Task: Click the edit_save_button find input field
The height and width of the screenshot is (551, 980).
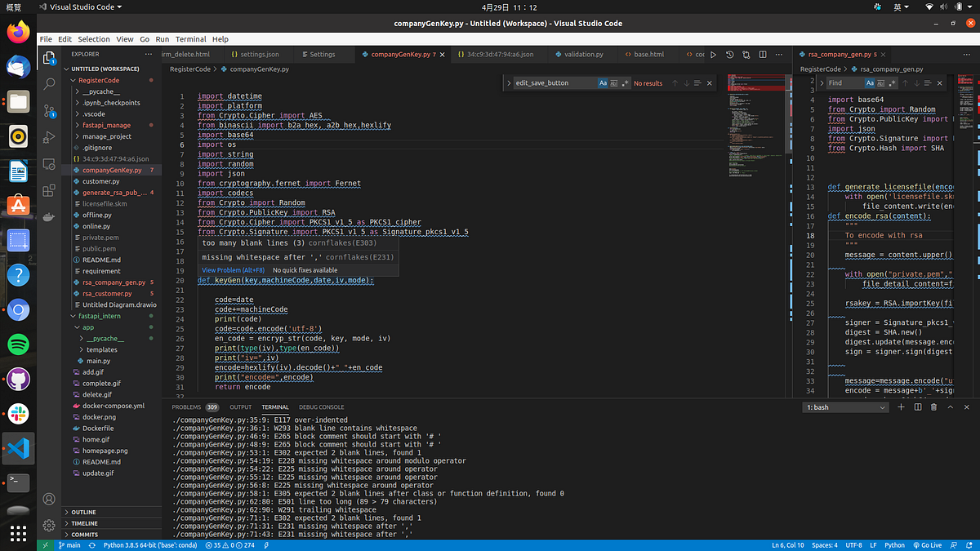Action: [x=555, y=83]
